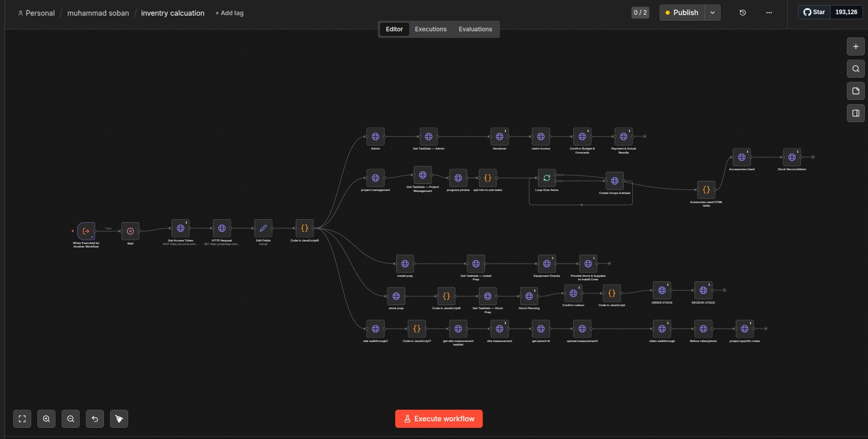Switch to the Executions tab
This screenshot has height=439, width=868.
[x=430, y=29]
